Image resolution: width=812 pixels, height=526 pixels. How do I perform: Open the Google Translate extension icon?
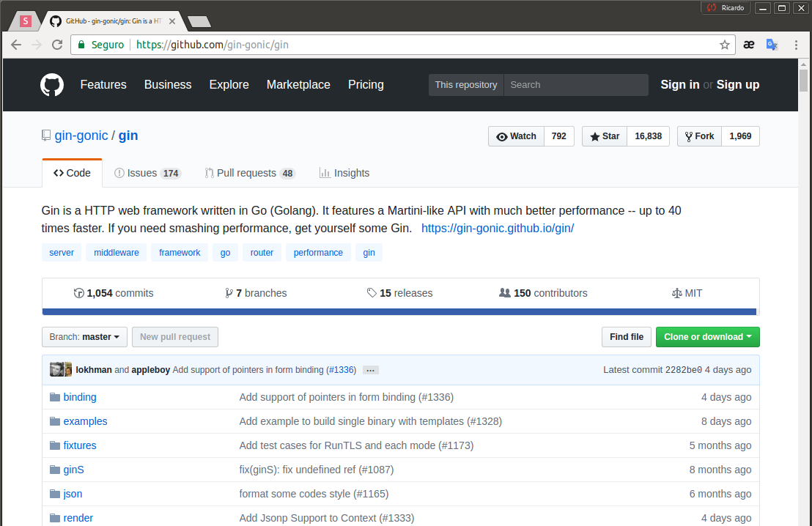772,45
